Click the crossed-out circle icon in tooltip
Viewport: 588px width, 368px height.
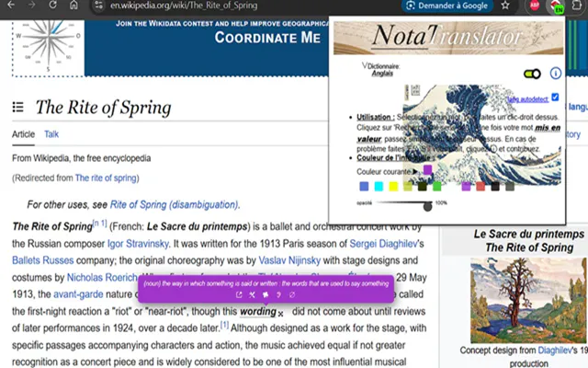tap(292, 295)
